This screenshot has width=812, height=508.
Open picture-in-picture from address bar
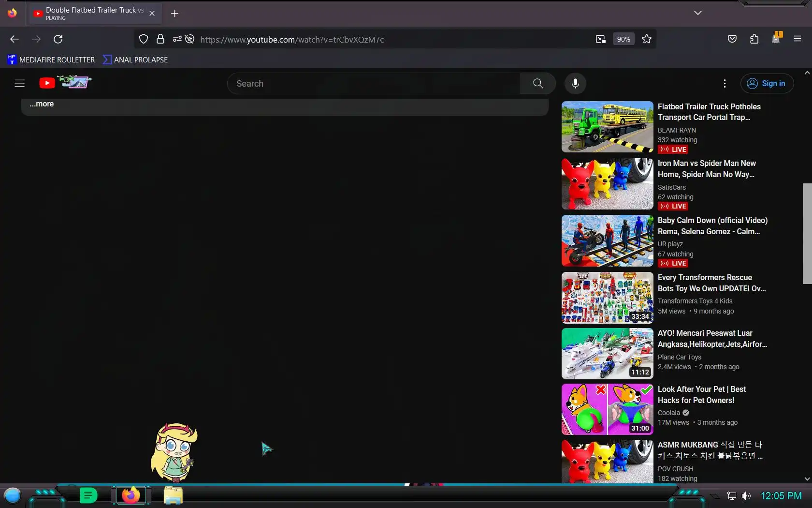pyautogui.click(x=601, y=39)
